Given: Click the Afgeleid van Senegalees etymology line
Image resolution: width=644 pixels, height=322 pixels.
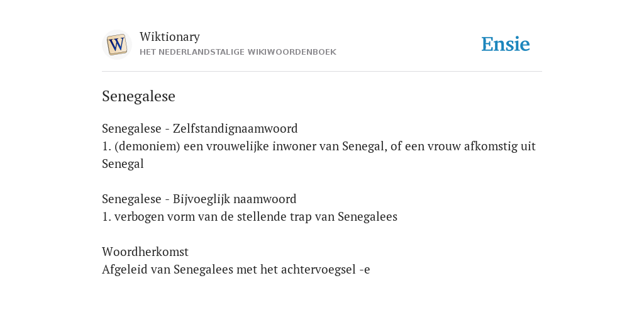Looking at the screenshot, I should (236, 269).
